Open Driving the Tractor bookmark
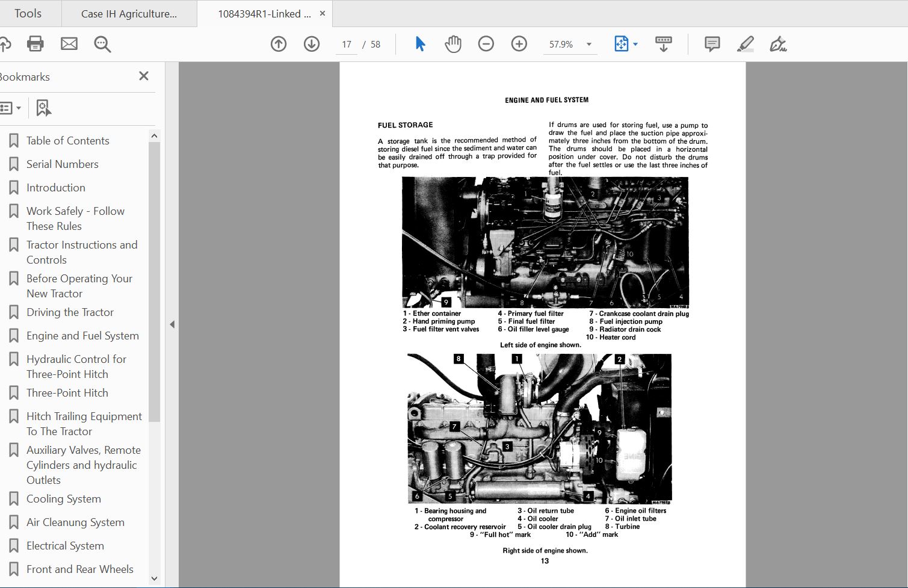Screen dimensions: 908x588 point(70,312)
